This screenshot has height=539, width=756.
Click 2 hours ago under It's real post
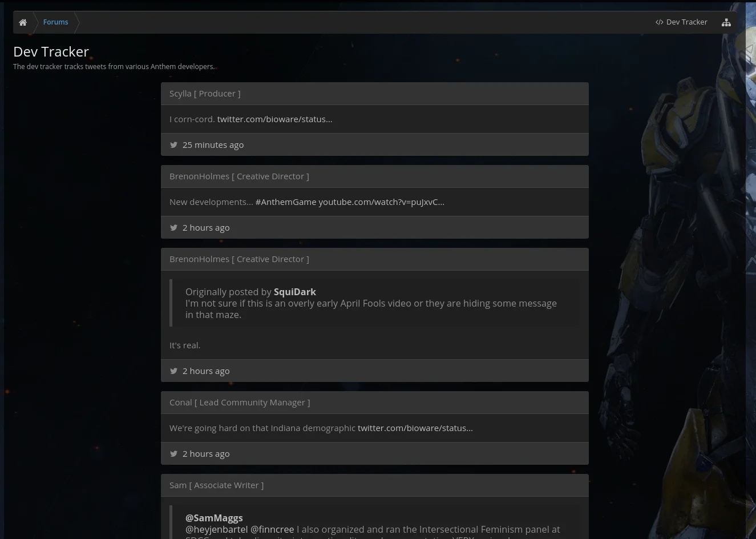coord(206,371)
